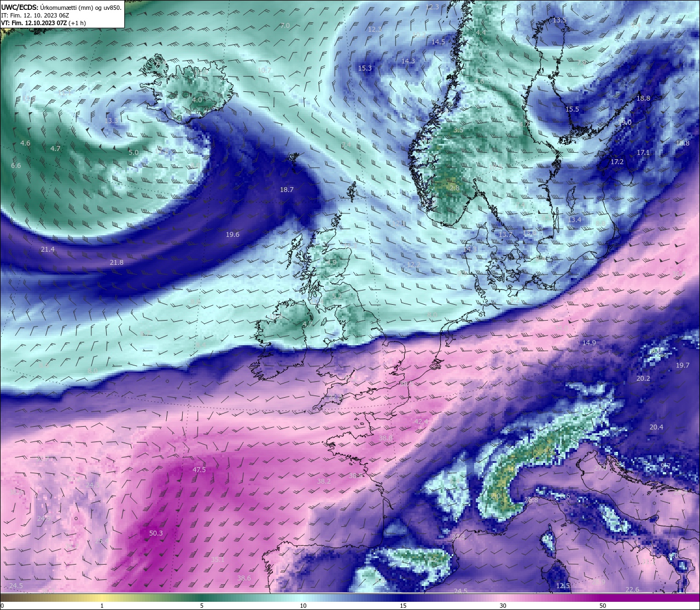
Task: Select the 14.9 value label
Action: pos(589,343)
